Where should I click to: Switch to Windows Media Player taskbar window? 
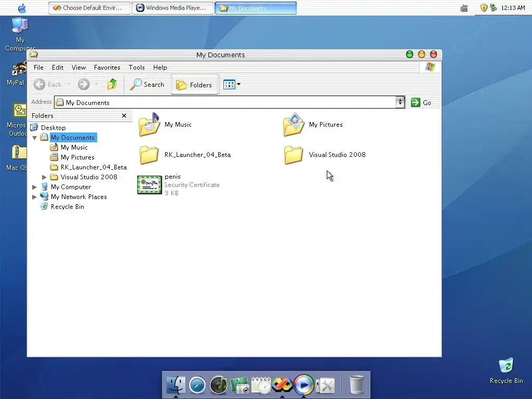click(172, 8)
